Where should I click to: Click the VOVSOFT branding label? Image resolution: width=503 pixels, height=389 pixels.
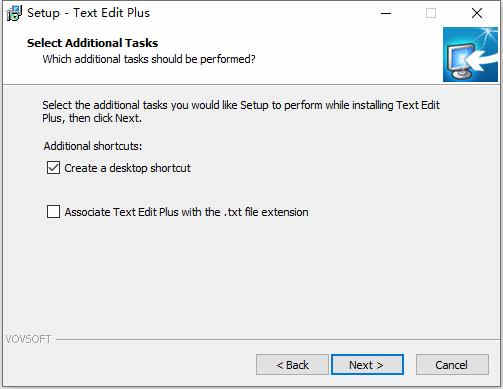28,339
